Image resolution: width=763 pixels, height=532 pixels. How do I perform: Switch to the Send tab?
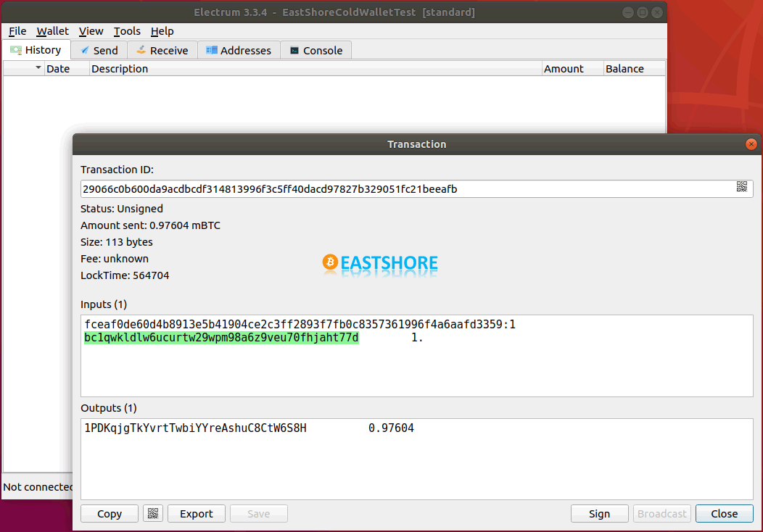point(99,51)
